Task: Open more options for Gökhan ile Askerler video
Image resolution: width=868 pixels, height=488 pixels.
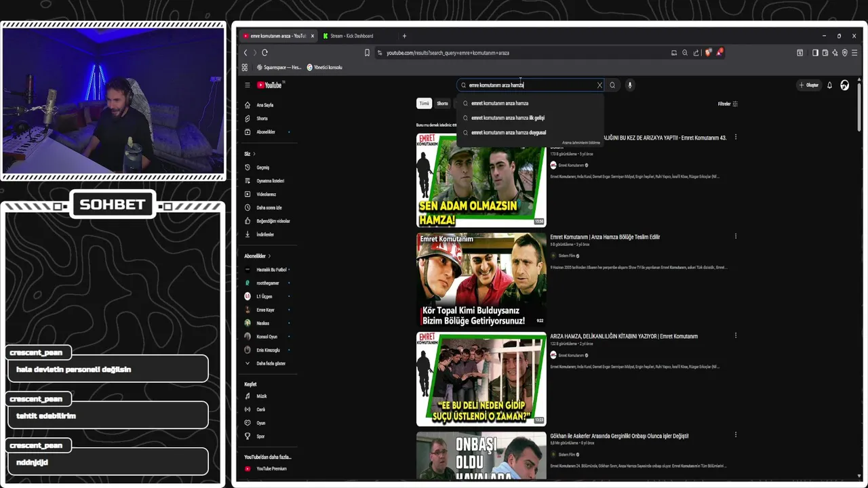Action: tap(736, 435)
